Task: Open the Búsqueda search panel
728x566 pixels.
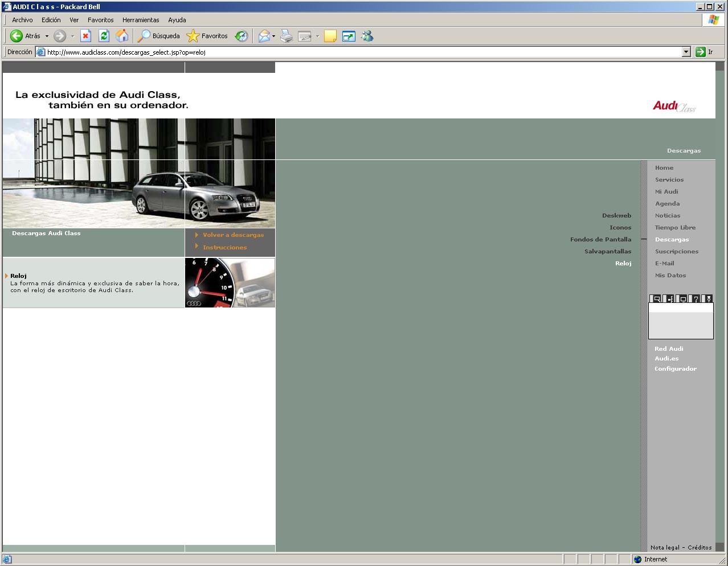Action: click(x=159, y=36)
